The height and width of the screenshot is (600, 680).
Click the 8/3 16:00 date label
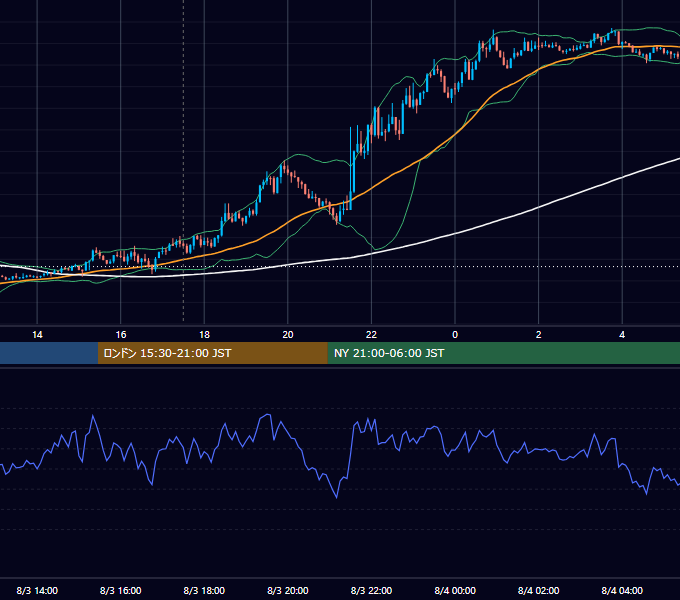click(x=121, y=590)
